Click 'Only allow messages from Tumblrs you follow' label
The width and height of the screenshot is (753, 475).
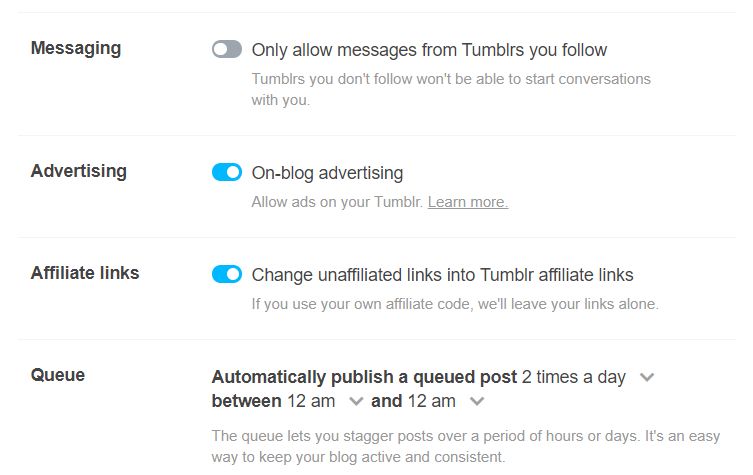coord(429,49)
